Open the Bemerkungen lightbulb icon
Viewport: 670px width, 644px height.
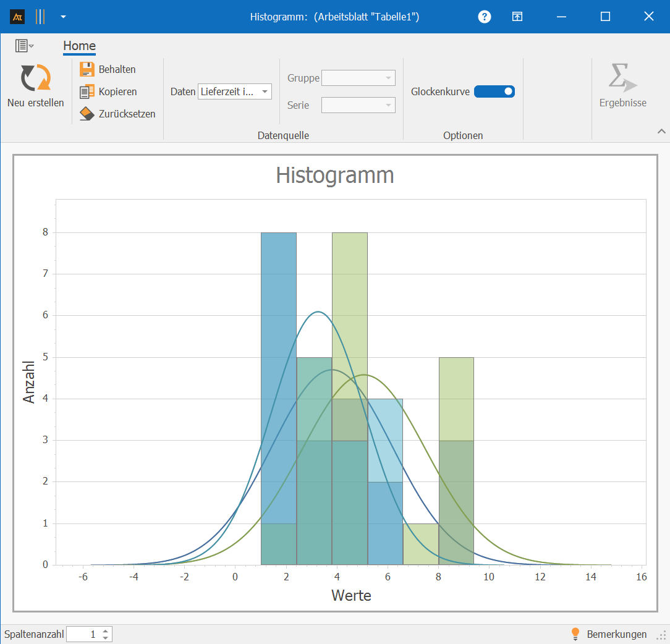pyautogui.click(x=575, y=634)
